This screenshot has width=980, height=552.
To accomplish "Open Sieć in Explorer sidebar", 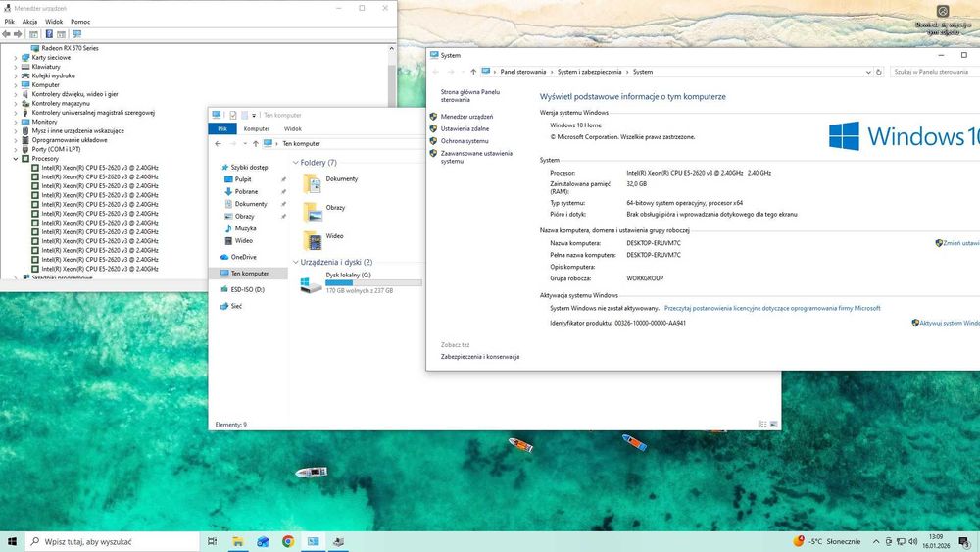I will 235,306.
